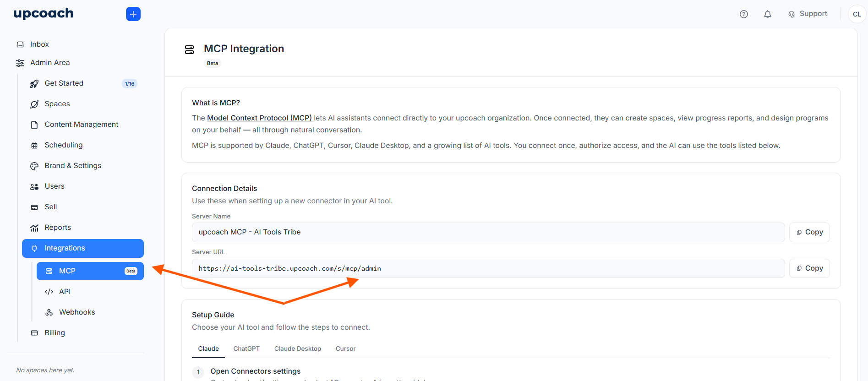Click the Reports chart icon
This screenshot has height=381, width=868.
34,228
